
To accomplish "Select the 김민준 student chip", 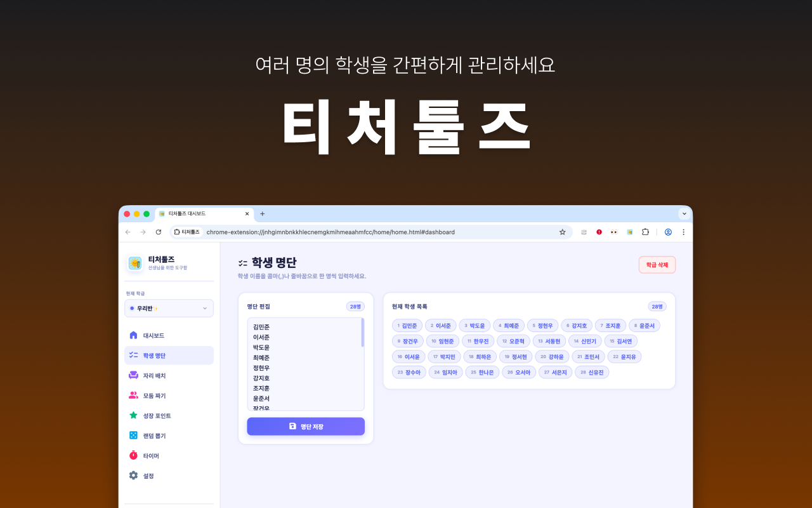I will [x=407, y=326].
